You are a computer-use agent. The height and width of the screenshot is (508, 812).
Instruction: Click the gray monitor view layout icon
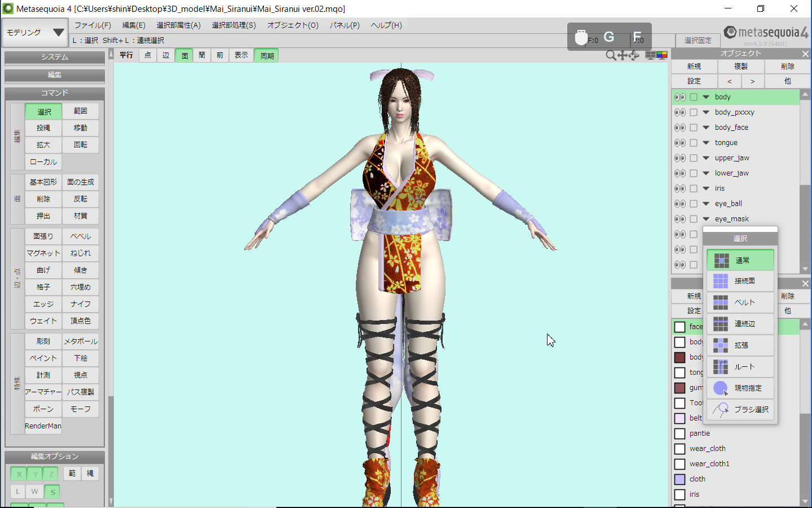click(650, 55)
